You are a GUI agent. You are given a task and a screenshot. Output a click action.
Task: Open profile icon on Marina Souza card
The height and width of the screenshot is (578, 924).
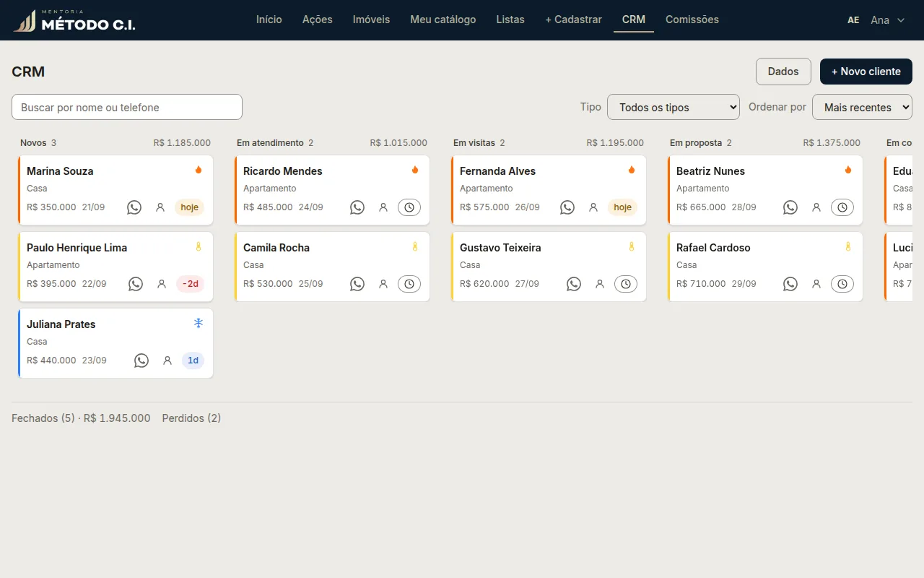pyautogui.click(x=160, y=207)
